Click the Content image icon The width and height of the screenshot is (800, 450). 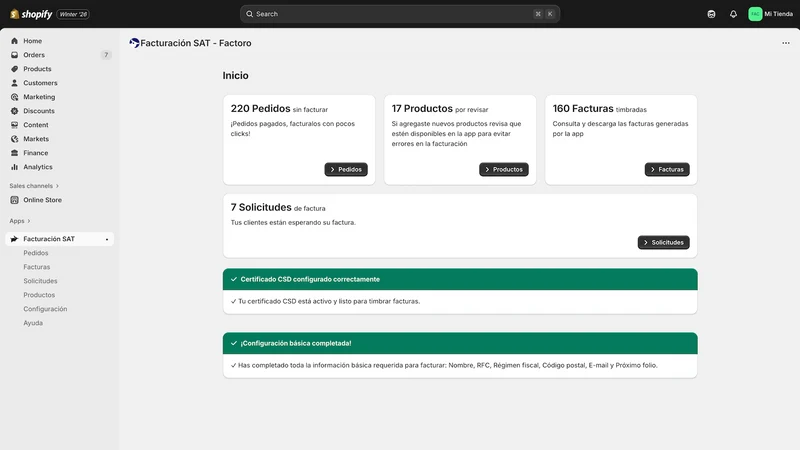point(14,125)
